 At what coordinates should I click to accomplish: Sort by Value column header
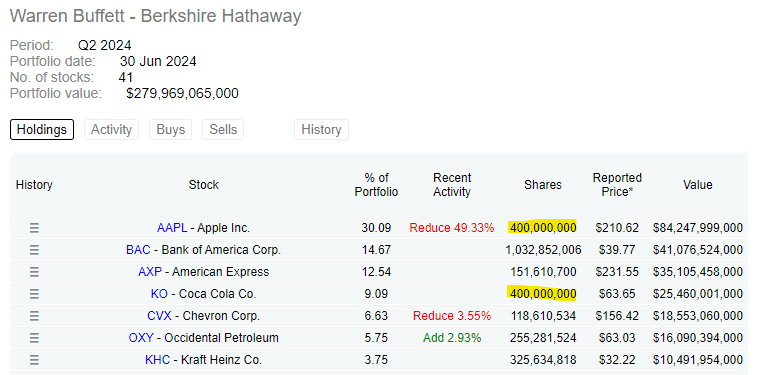(698, 185)
